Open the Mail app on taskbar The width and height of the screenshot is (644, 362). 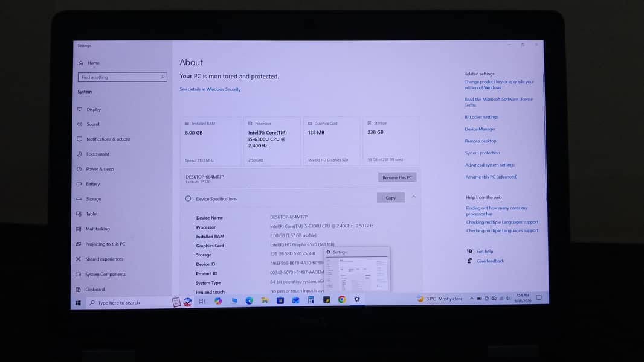coord(295,300)
